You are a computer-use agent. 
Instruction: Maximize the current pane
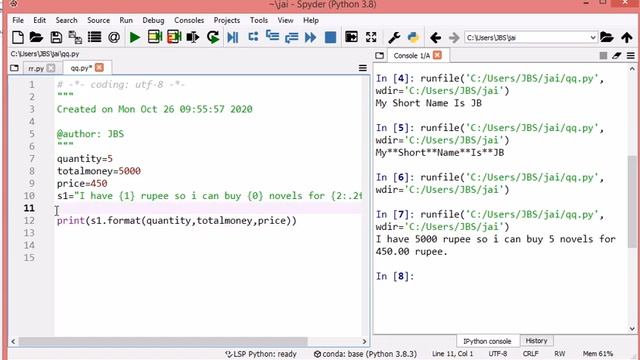tap(351, 38)
